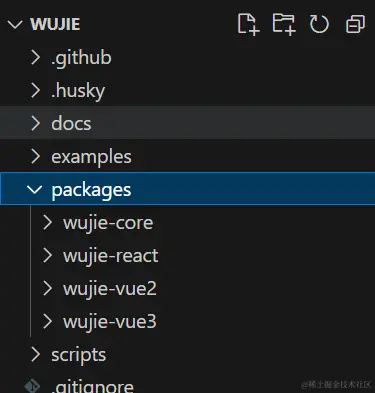Viewport: 375px width, 393px height.
Task: Click the New File icon
Action: coord(249,24)
